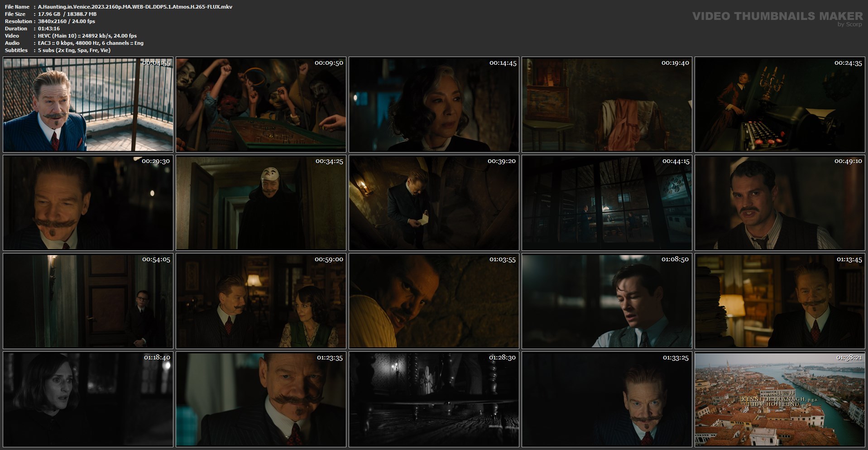
Task: Select the thumbnail at 00:14:45
Action: click(434, 105)
